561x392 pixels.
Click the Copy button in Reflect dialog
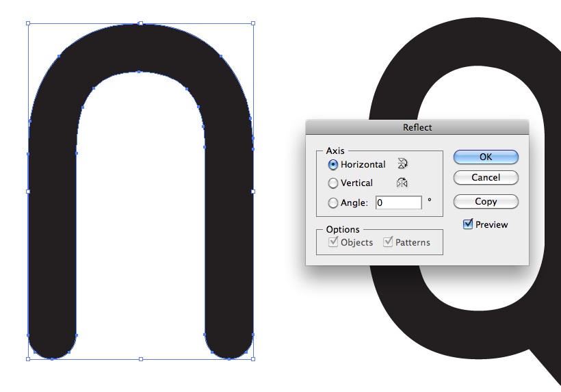point(486,201)
